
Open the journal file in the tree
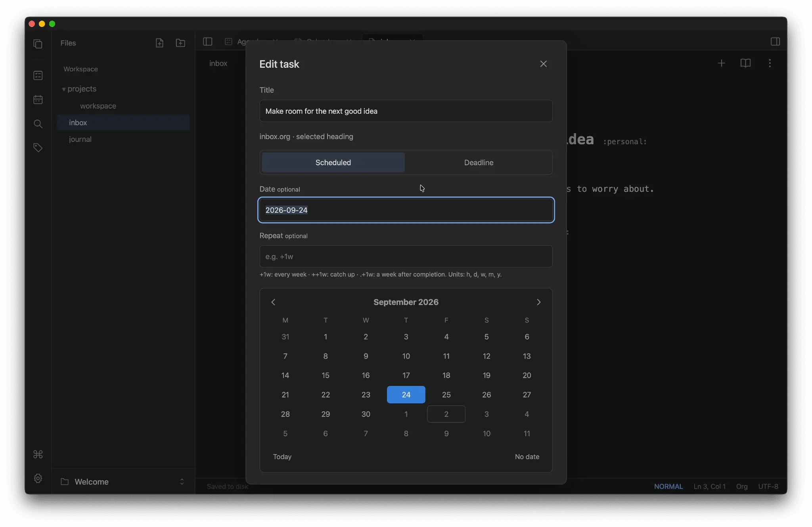123,139
